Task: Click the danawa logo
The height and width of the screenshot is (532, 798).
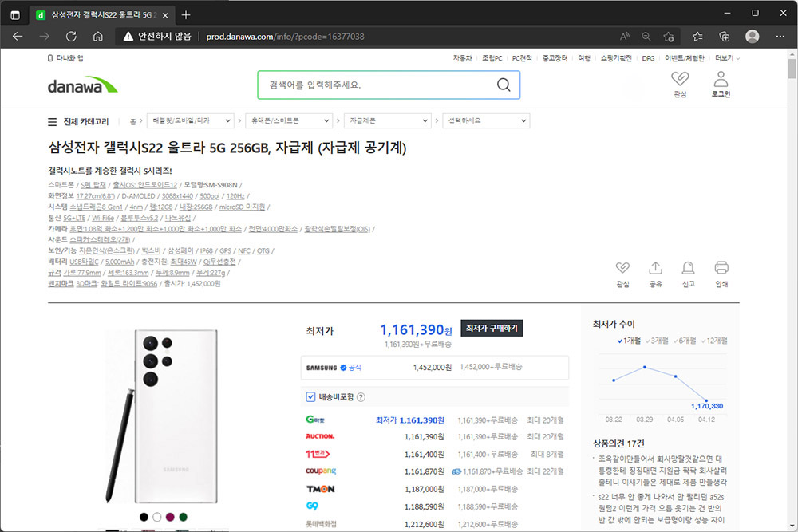Action: [82, 85]
